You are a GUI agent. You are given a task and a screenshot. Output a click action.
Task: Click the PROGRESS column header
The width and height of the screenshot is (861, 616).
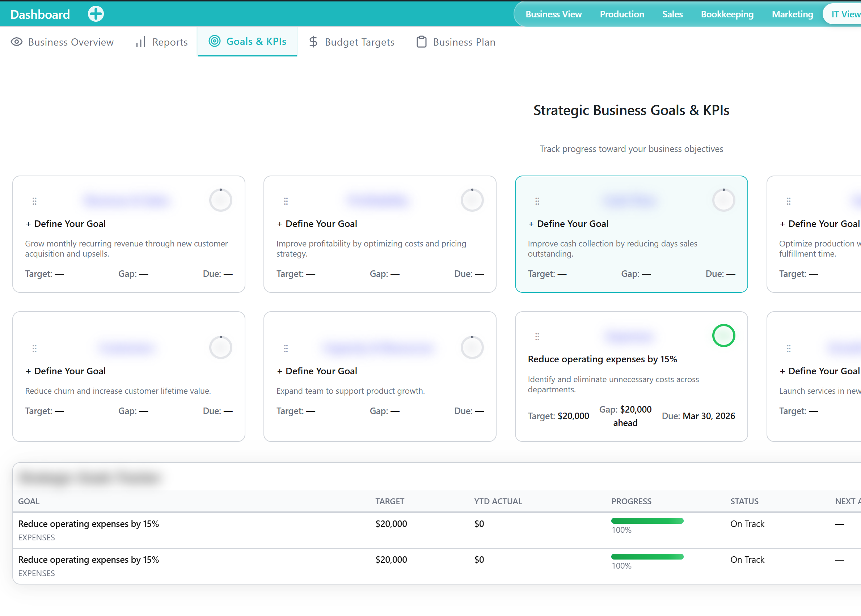[631, 501]
